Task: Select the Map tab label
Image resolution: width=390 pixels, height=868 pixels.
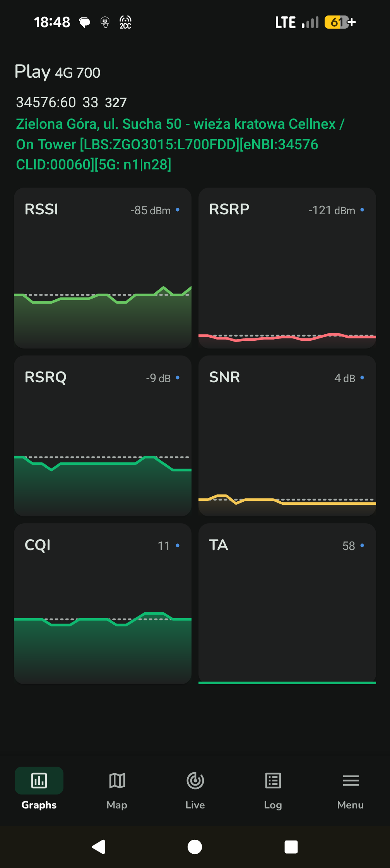Action: (x=117, y=805)
